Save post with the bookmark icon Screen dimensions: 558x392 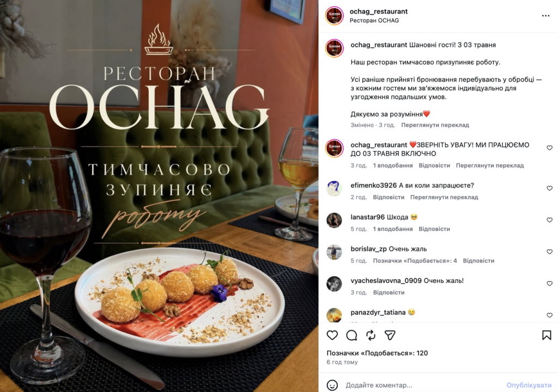(547, 335)
